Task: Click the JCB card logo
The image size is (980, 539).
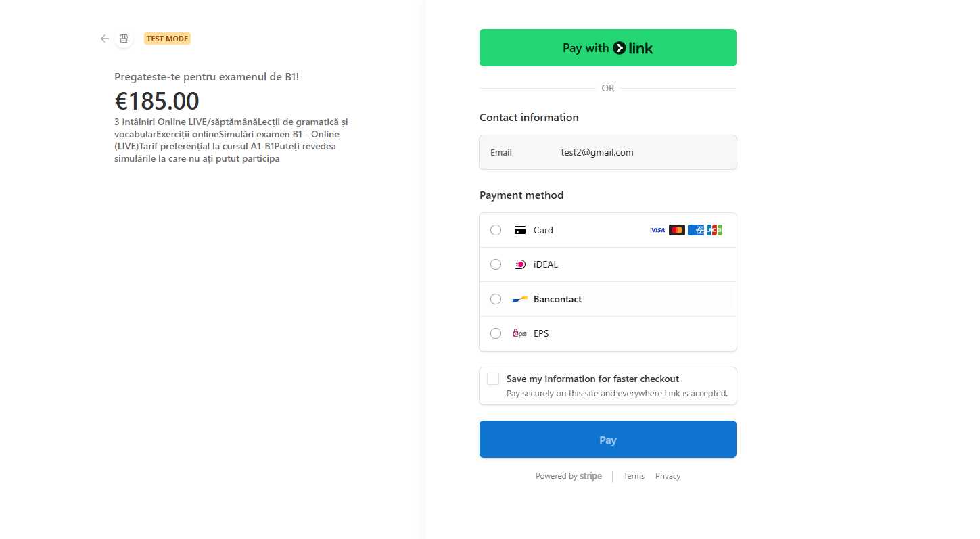Action: [715, 230]
